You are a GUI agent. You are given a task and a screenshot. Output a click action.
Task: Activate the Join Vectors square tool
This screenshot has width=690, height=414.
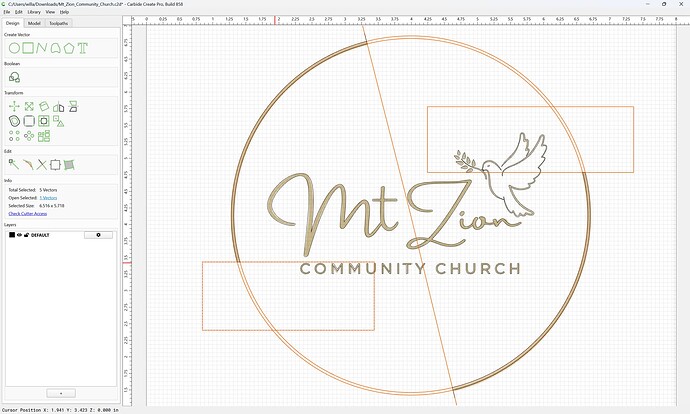(55, 165)
